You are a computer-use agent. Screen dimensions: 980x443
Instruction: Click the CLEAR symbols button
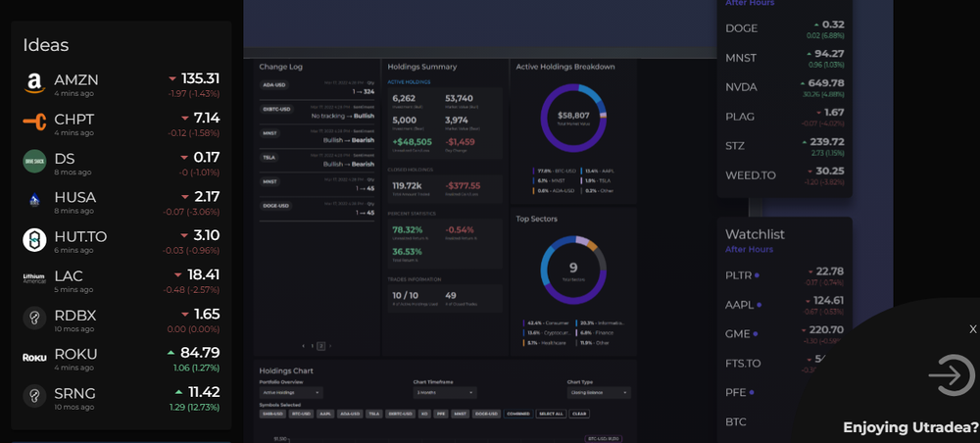tap(579, 414)
